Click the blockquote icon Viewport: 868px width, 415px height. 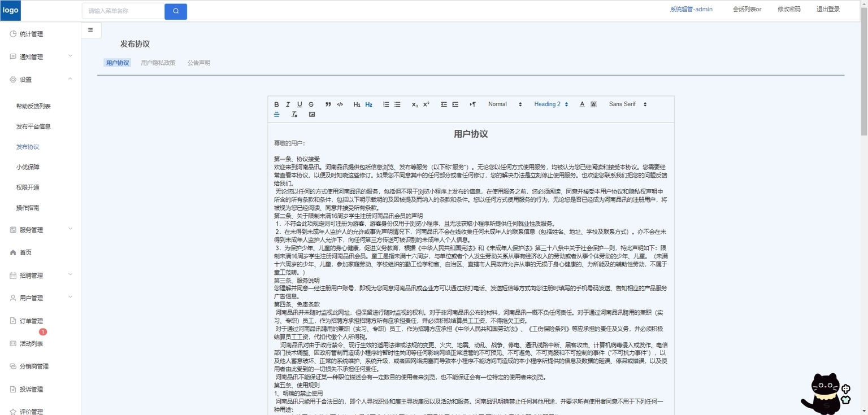(328, 104)
